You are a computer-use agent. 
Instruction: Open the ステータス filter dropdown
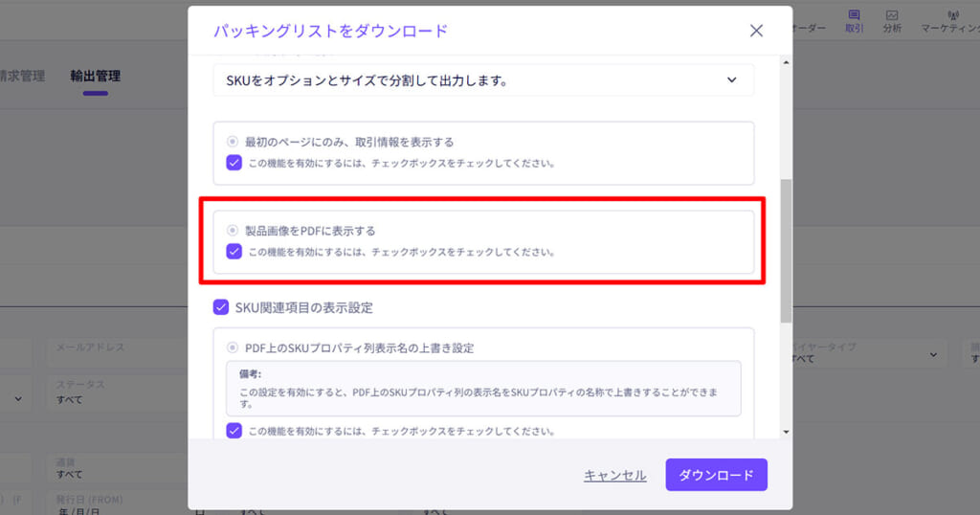[x=117, y=392]
